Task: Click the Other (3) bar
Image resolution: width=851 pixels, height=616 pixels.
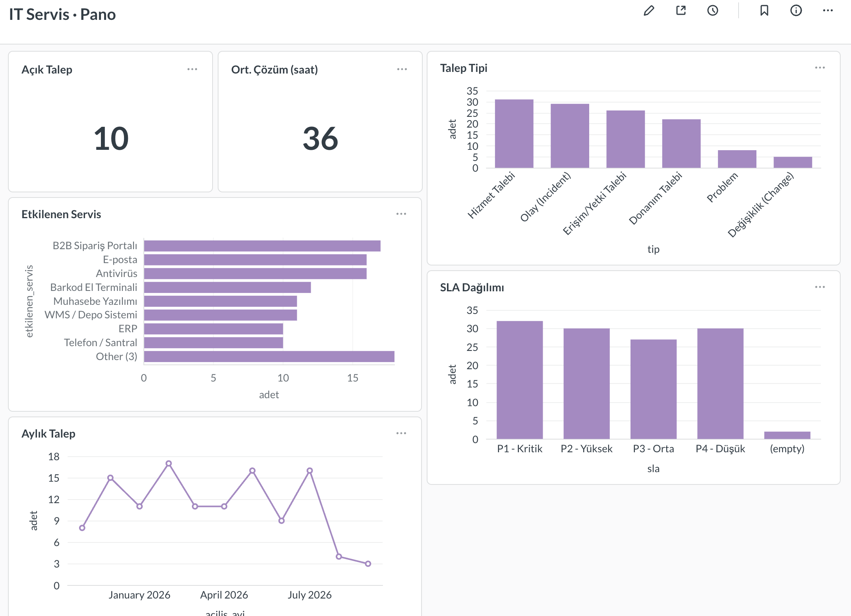Action: click(x=269, y=356)
